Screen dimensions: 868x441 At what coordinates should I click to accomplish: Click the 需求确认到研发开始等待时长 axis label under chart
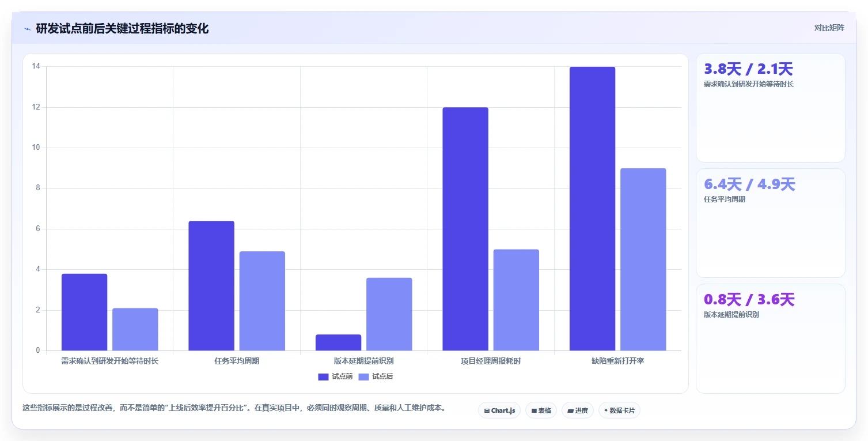109,361
